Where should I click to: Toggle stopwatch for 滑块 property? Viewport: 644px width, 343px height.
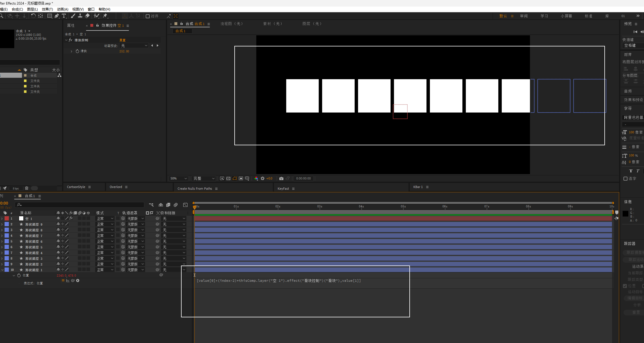(77, 51)
